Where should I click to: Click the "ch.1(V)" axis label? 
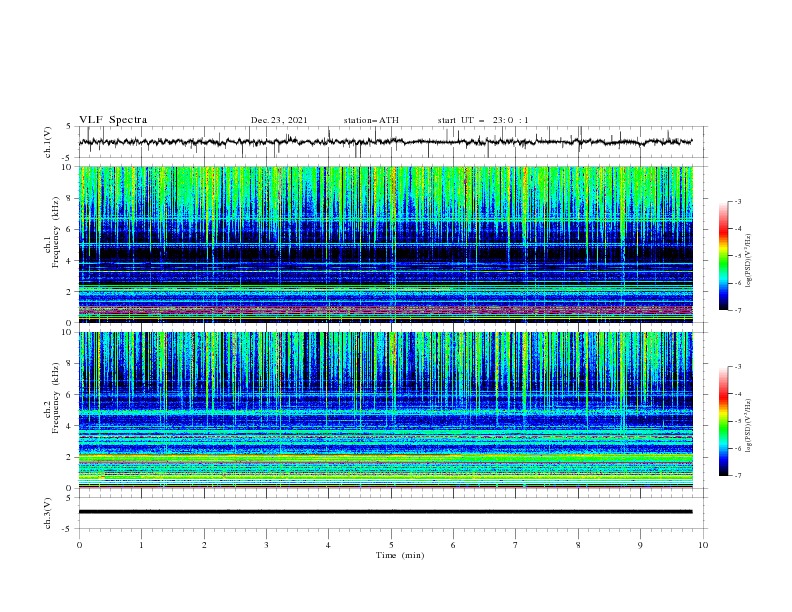click(x=48, y=142)
